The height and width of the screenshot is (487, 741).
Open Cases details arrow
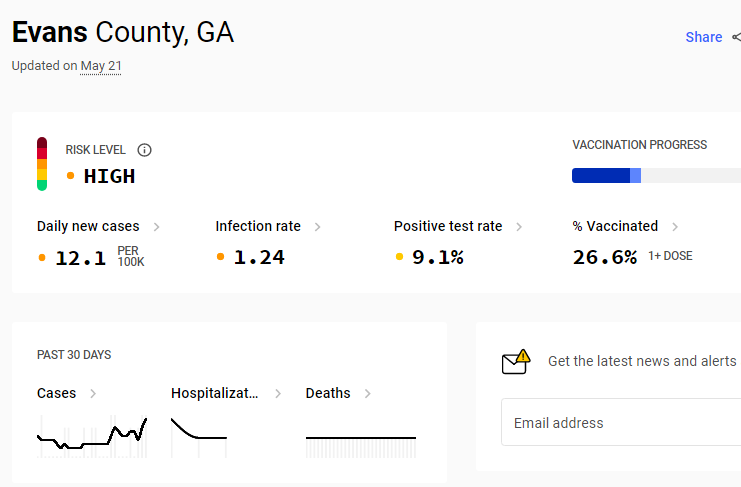[x=93, y=393]
